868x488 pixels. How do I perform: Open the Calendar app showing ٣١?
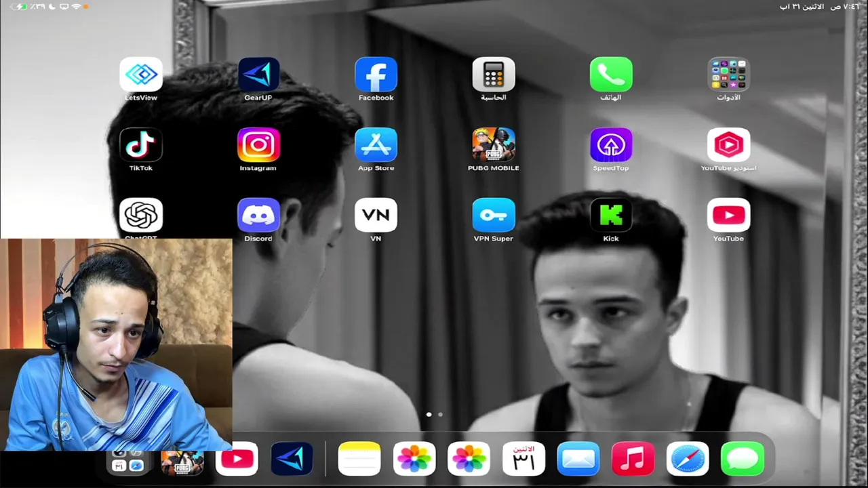pyautogui.click(x=524, y=460)
